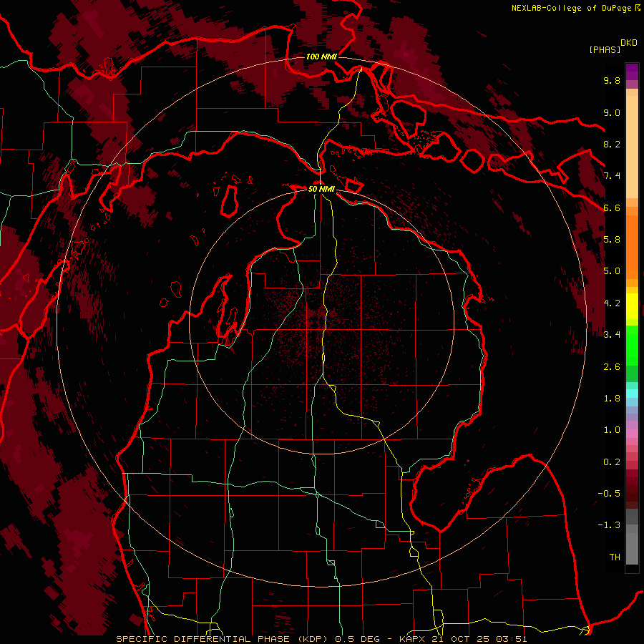
Task: Click the 1.8 value on the color scale
Action: click(612, 399)
